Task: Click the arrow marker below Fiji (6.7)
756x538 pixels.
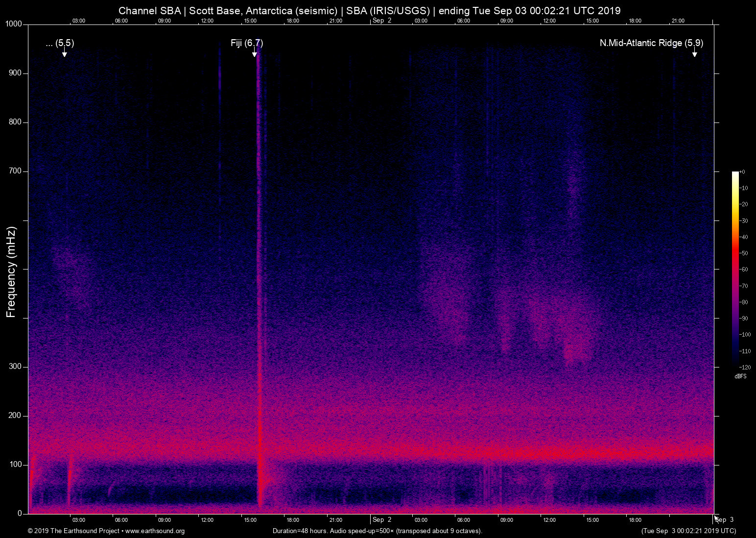Action: coord(255,53)
